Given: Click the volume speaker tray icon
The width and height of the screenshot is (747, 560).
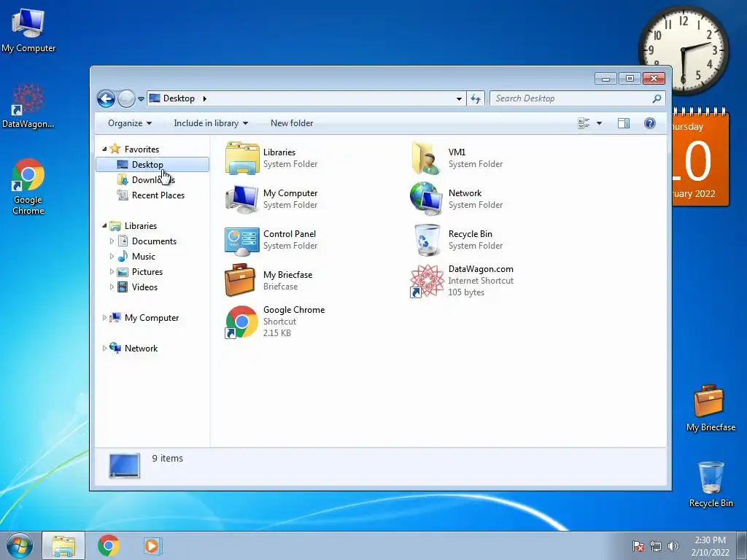Looking at the screenshot, I should (x=673, y=546).
